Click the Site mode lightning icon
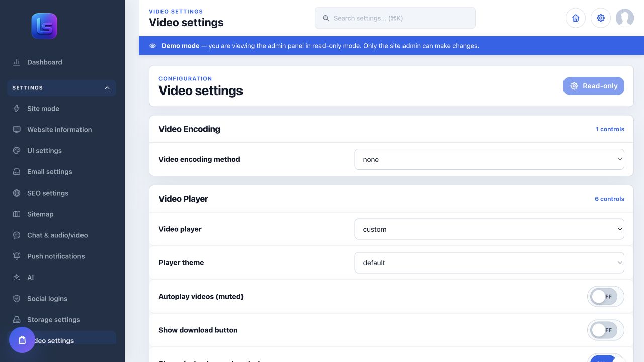Viewport: 644px width, 362px height. [17, 109]
